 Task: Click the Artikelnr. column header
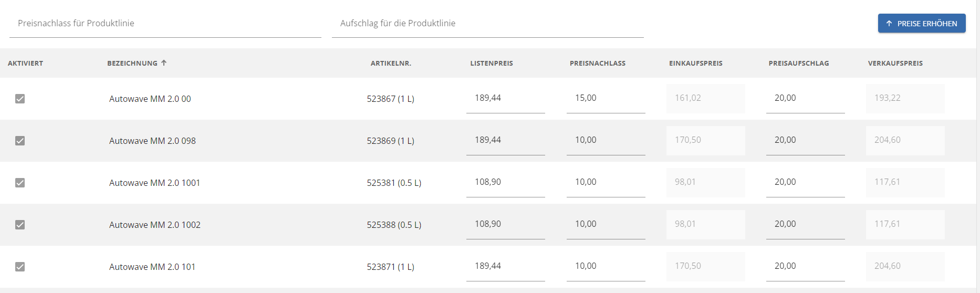(x=391, y=63)
